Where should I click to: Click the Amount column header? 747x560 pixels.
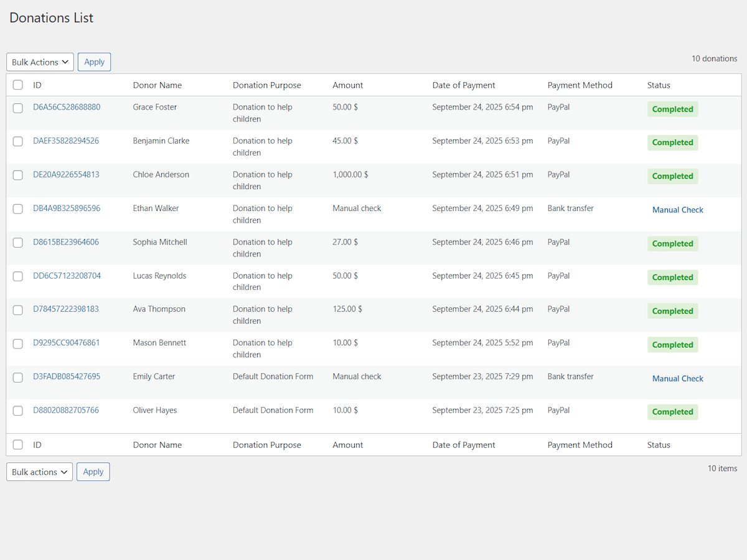click(x=347, y=85)
